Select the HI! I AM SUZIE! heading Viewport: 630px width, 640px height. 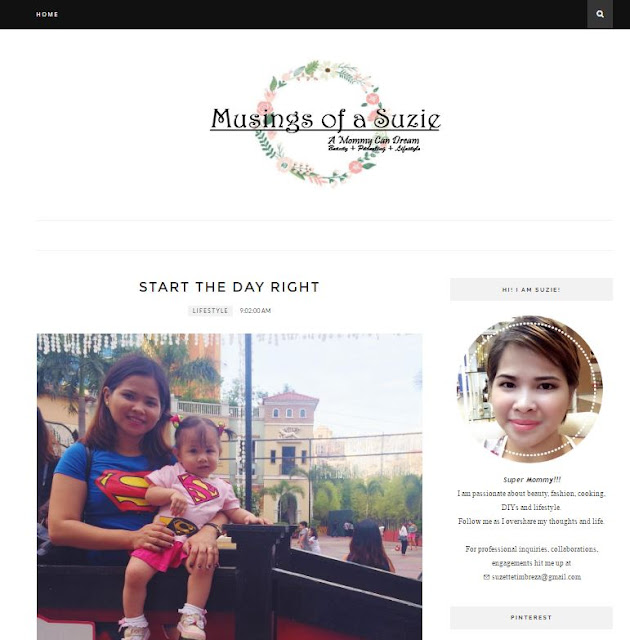531,289
